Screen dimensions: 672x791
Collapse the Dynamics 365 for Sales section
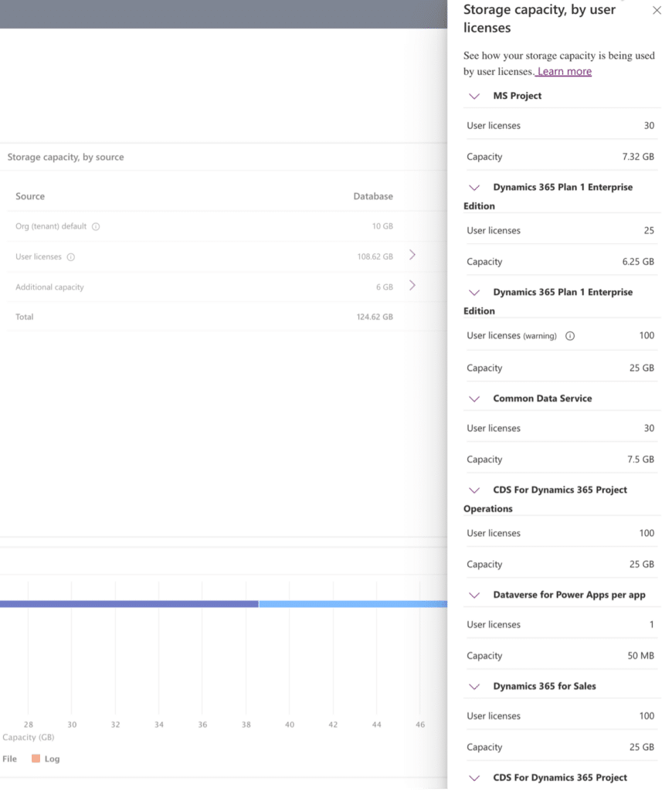(474, 686)
